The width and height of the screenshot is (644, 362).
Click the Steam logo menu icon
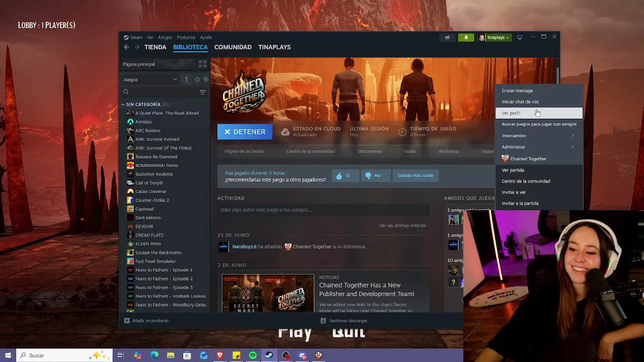[126, 37]
